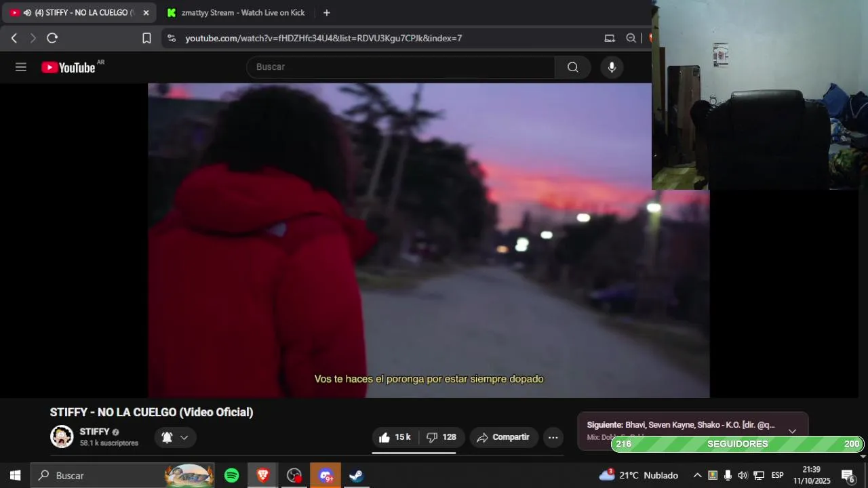Mute the tab audio speaker icon
This screenshot has width=868, height=488.
27,13
